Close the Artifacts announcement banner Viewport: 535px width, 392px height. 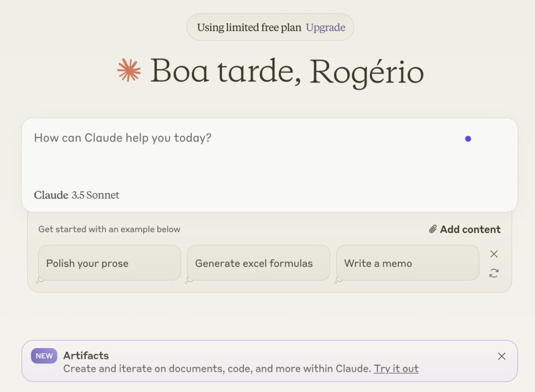(x=502, y=356)
